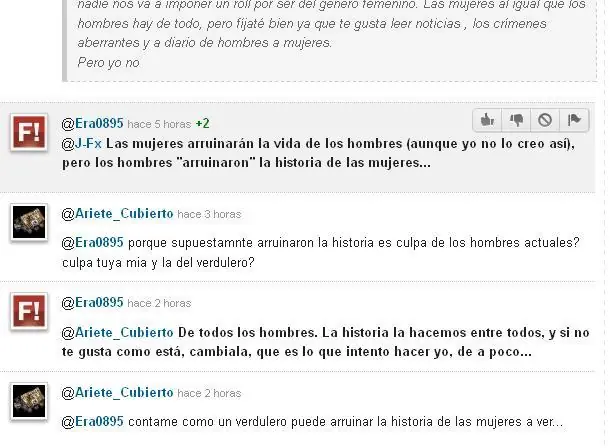610x448 pixels.
Task: Click the 'hace 5 horas' timestamp
Action: coord(159,124)
